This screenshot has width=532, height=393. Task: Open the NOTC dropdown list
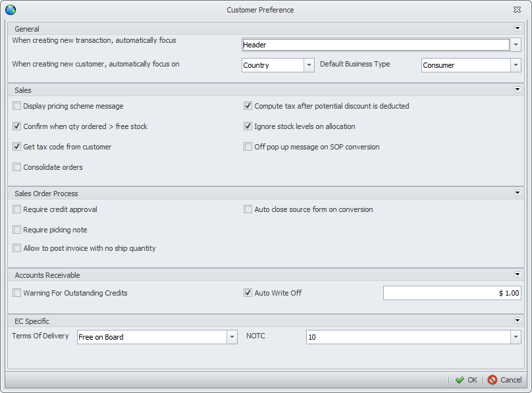pos(516,337)
